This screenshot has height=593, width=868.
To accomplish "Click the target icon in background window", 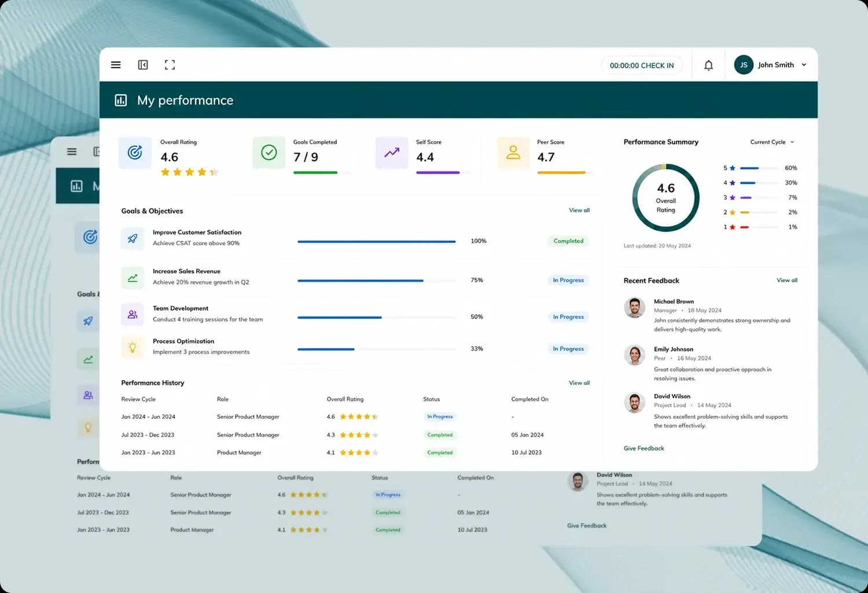I will 90,237.
